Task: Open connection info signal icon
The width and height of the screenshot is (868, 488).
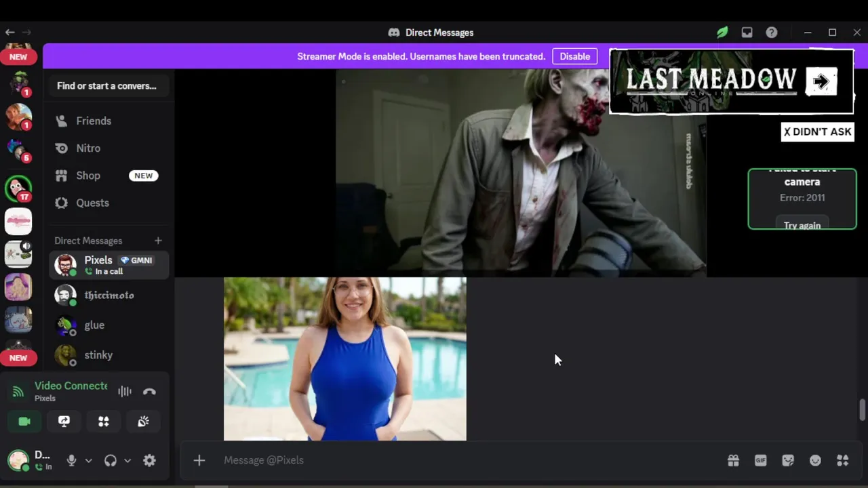Action: click(x=18, y=391)
